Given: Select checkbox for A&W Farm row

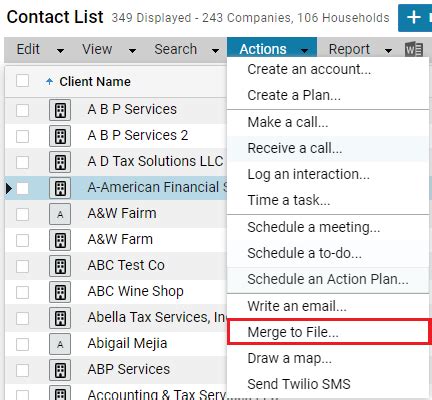Looking at the screenshot, I should [22, 240].
